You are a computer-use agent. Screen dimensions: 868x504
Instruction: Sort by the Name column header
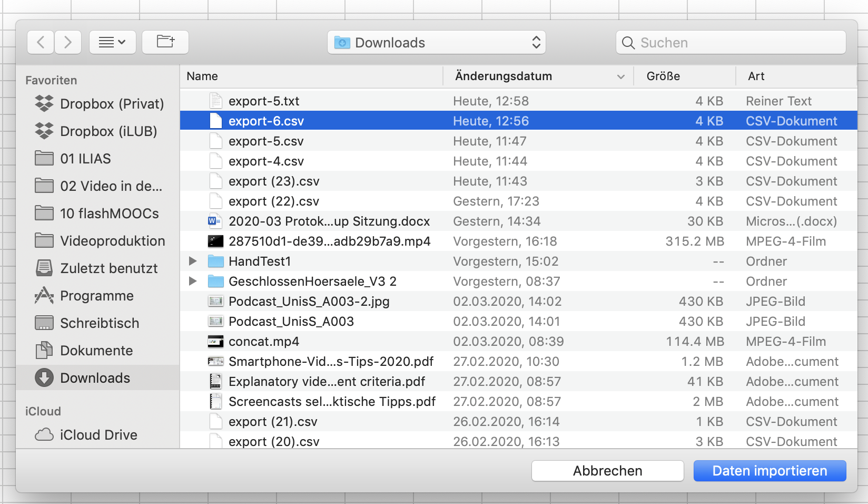[312, 76]
